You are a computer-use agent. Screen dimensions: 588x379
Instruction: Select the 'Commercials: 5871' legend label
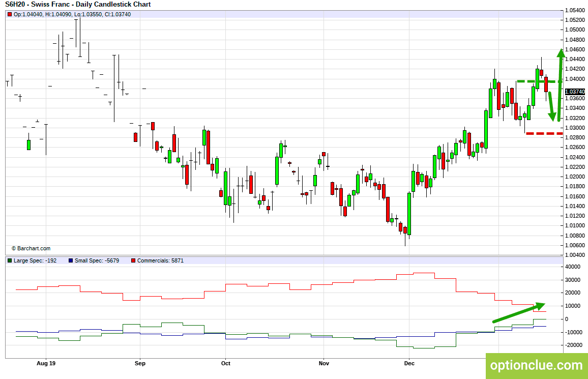click(x=161, y=260)
